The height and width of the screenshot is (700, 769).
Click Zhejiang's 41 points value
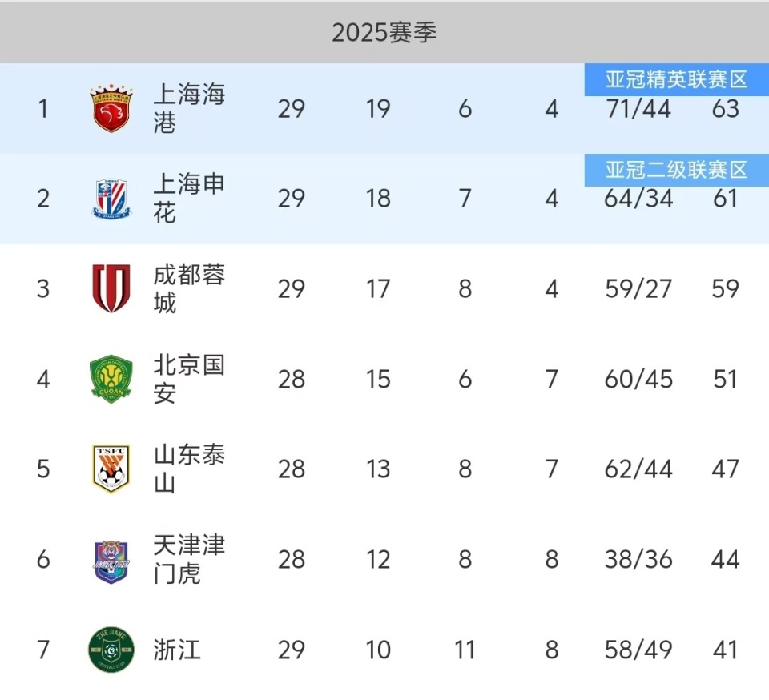point(725,650)
